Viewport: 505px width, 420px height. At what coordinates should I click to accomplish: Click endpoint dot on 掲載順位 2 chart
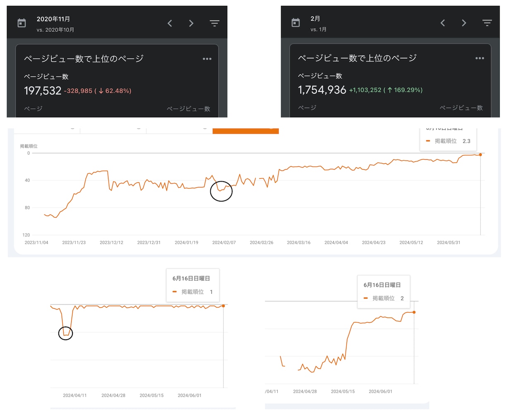pos(414,312)
